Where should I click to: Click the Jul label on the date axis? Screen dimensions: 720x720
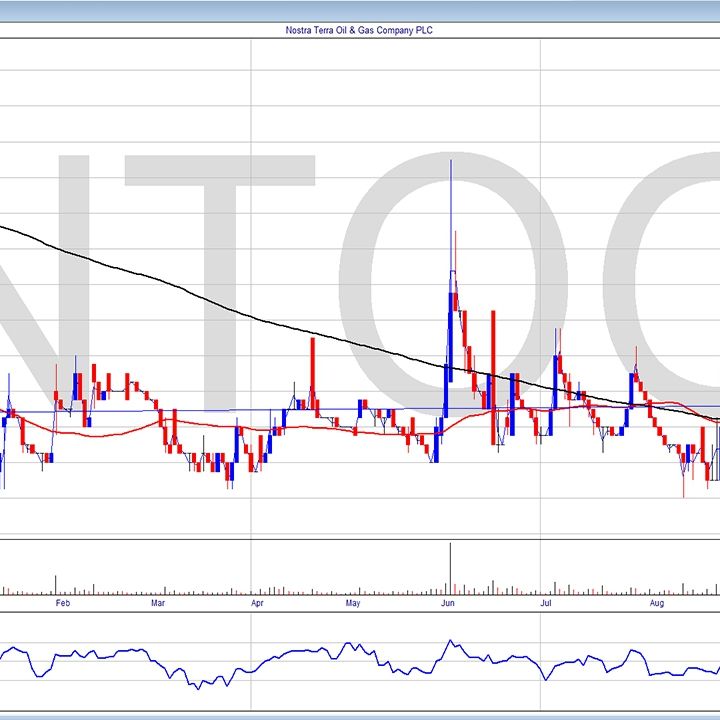tap(547, 604)
